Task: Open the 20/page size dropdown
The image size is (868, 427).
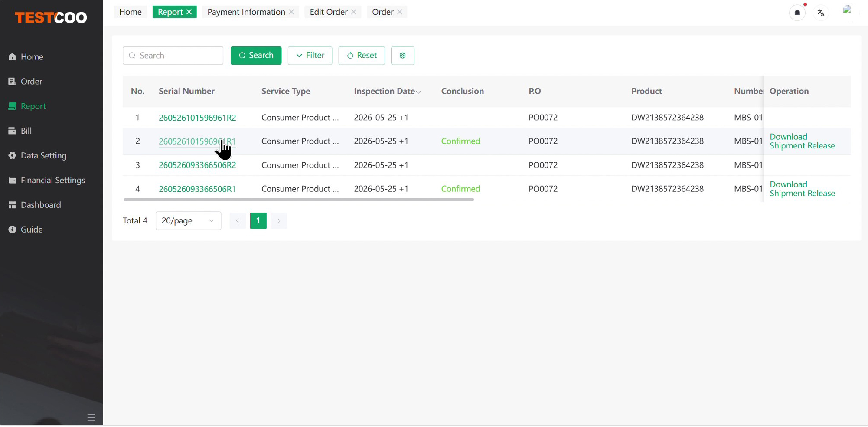Action: coord(188,221)
